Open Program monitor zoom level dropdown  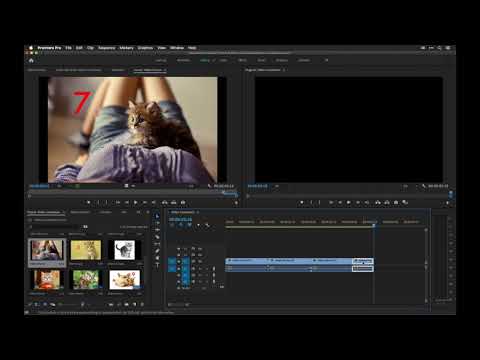click(277, 186)
